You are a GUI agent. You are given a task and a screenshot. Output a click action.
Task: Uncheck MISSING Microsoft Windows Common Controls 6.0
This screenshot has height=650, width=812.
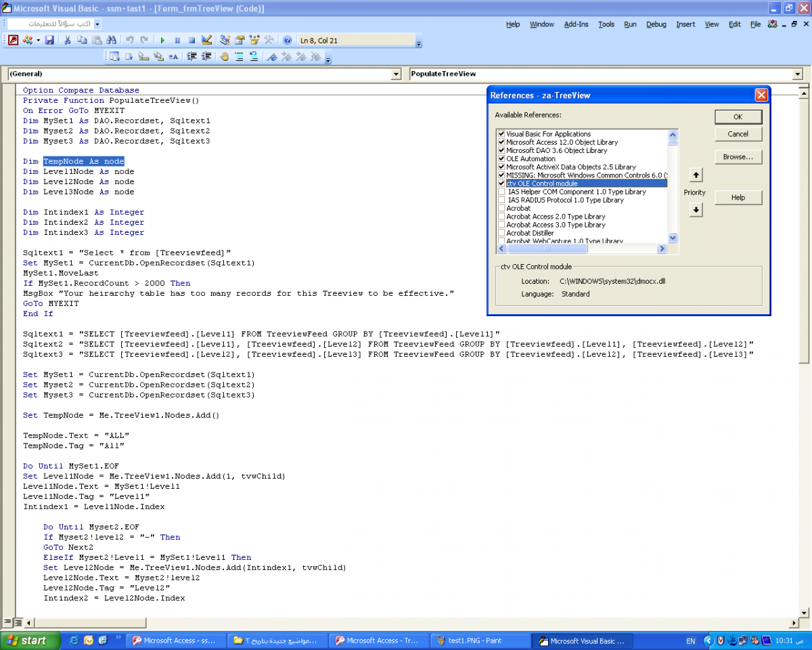pos(501,175)
